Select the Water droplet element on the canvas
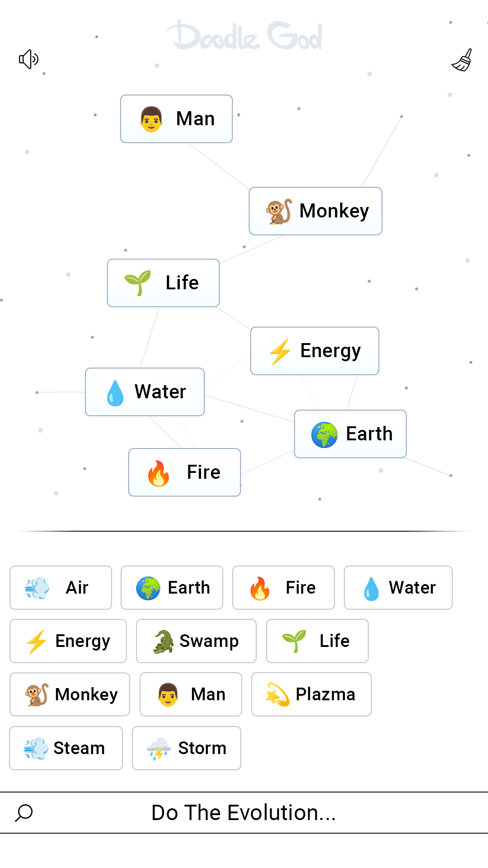The image size is (488, 868). (145, 392)
